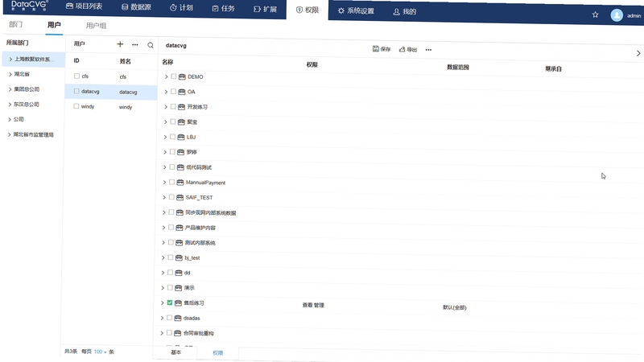Open the 我的 menu
This screenshot has height=362, width=644.
(405, 11)
